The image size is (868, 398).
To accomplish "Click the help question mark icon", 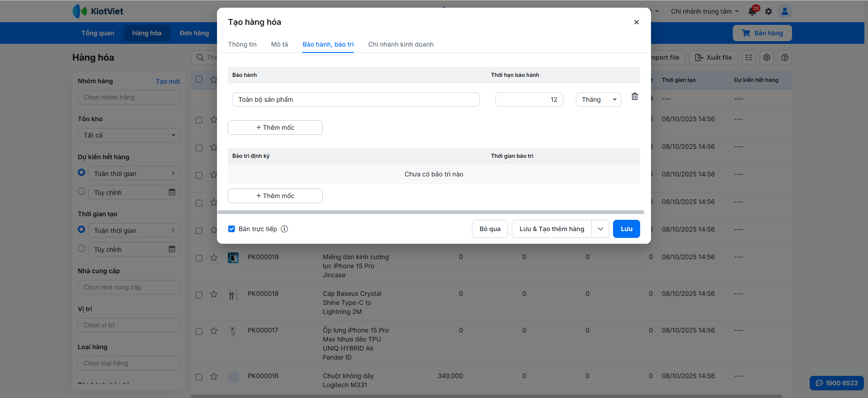I will (785, 57).
